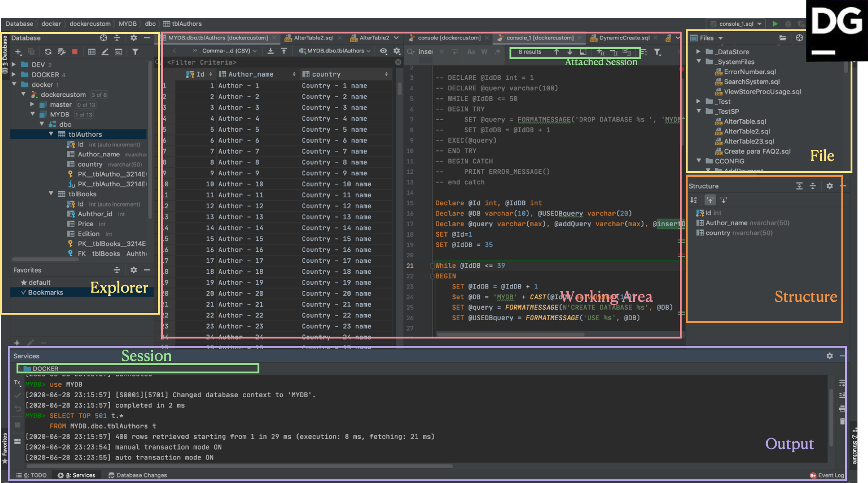This screenshot has height=483, width=868.
Task: Switch to the AlterTable2.sql tab
Action: 314,38
